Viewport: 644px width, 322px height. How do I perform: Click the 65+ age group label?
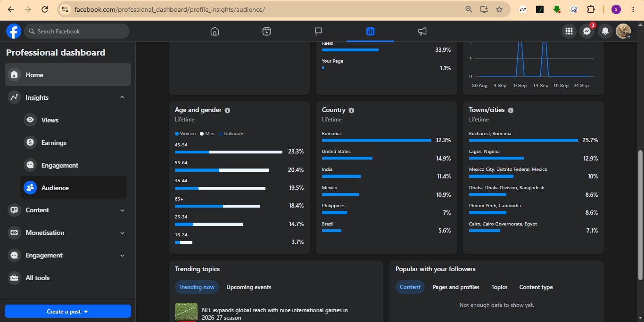(179, 199)
